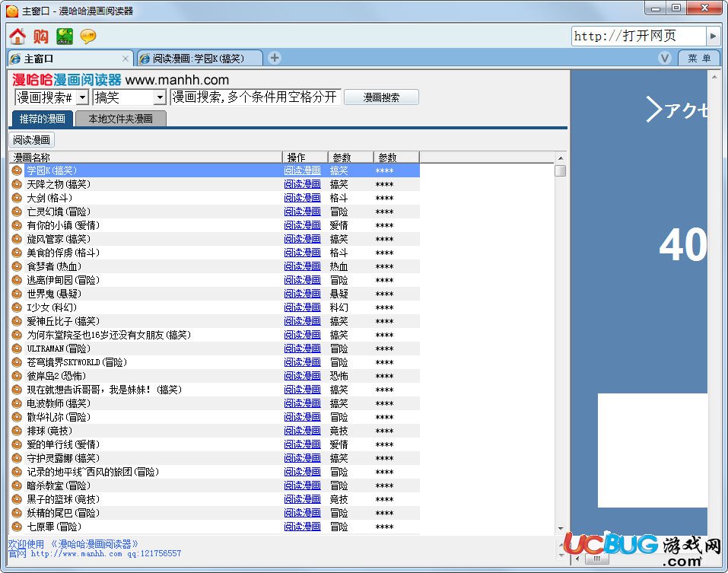Image resolution: width=728 pixels, height=573 pixels.
Task: Select disc icon beside ULTRAMAN(冒险)
Action: (x=17, y=349)
